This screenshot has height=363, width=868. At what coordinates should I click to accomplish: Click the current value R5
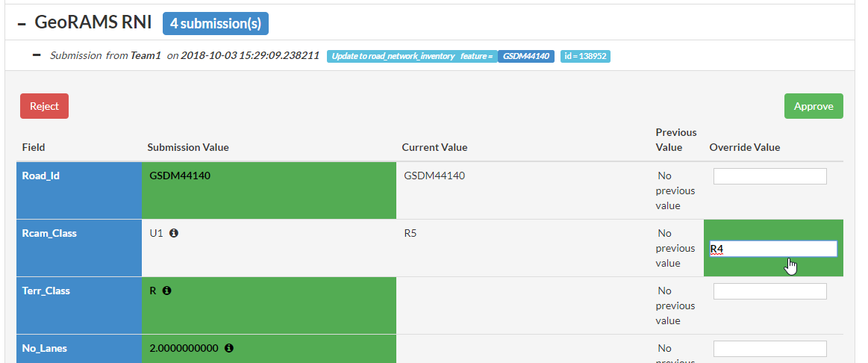coord(410,233)
